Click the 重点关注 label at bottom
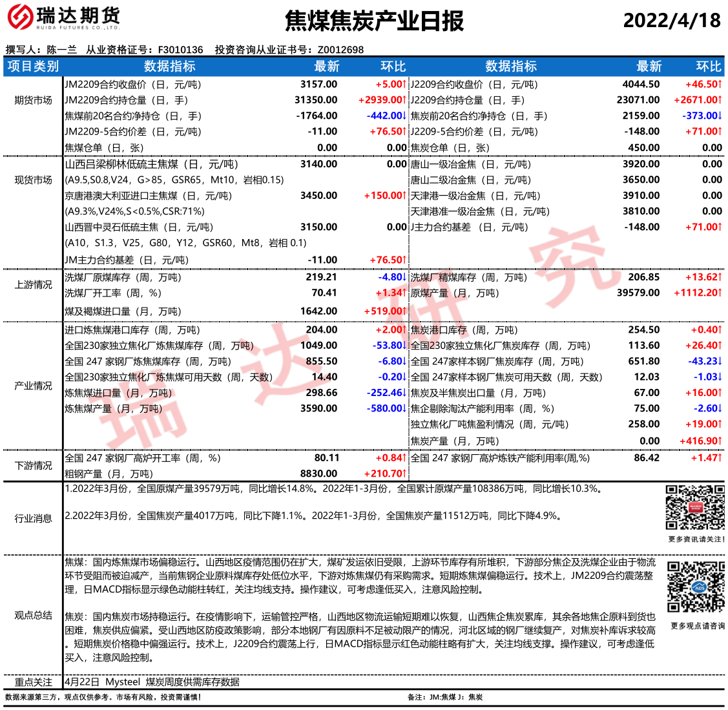 point(33,682)
